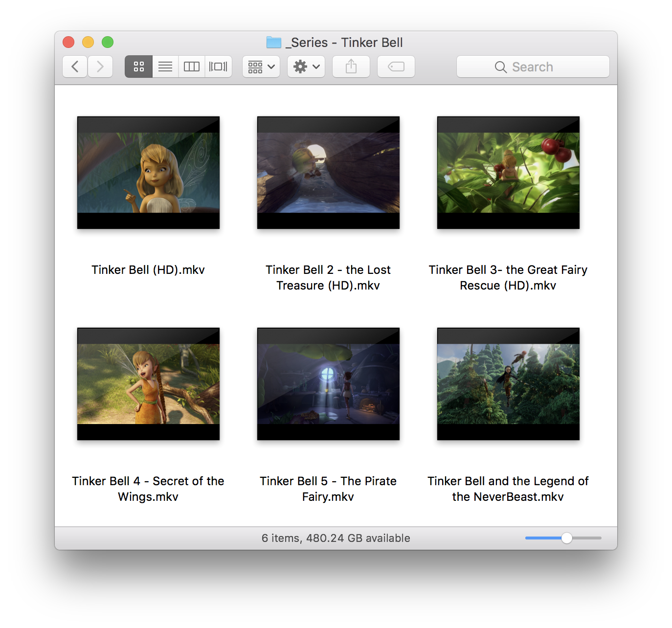Open the item arrangement dropdown
The image size is (672, 628).
pyautogui.click(x=261, y=67)
